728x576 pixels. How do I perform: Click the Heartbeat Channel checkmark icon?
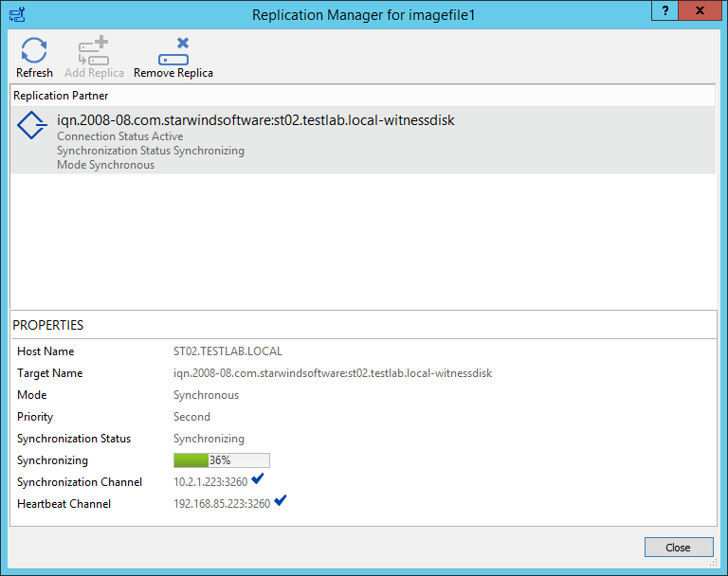280,501
